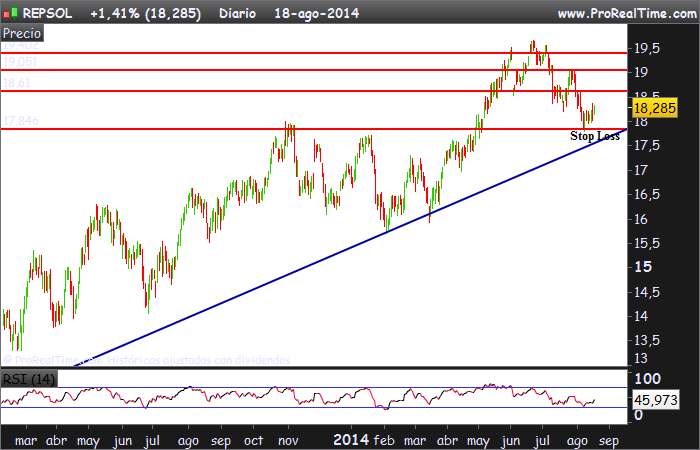Click the 18,61 level label
Screen dimensions: 700x450
(x=17, y=83)
